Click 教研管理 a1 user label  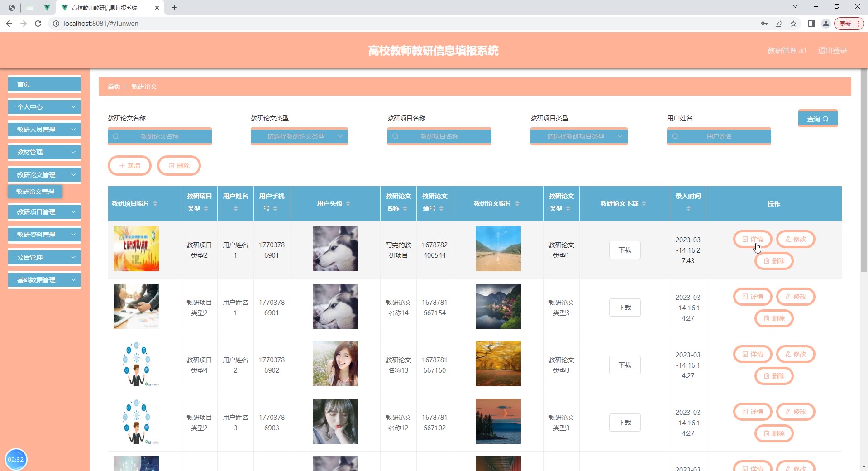787,51
